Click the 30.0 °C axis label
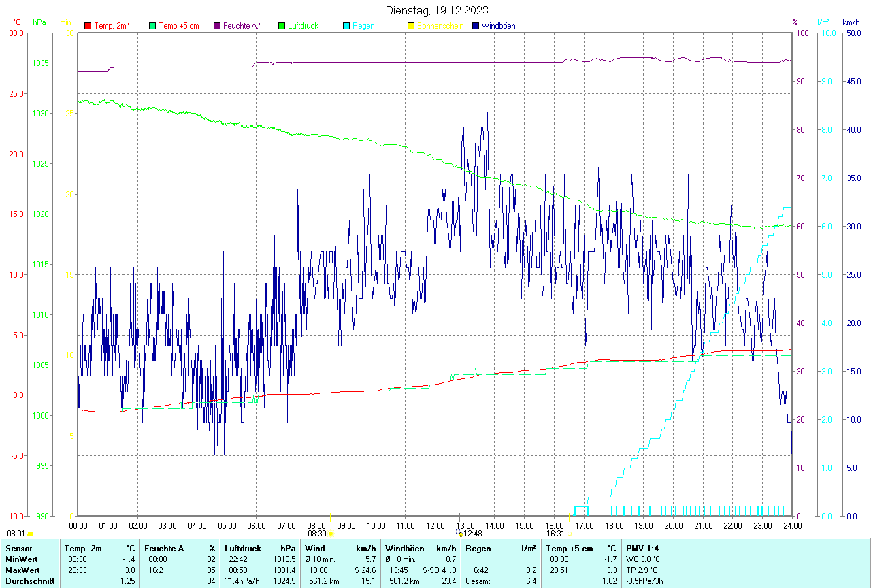The height and width of the screenshot is (588, 871). coord(16,33)
